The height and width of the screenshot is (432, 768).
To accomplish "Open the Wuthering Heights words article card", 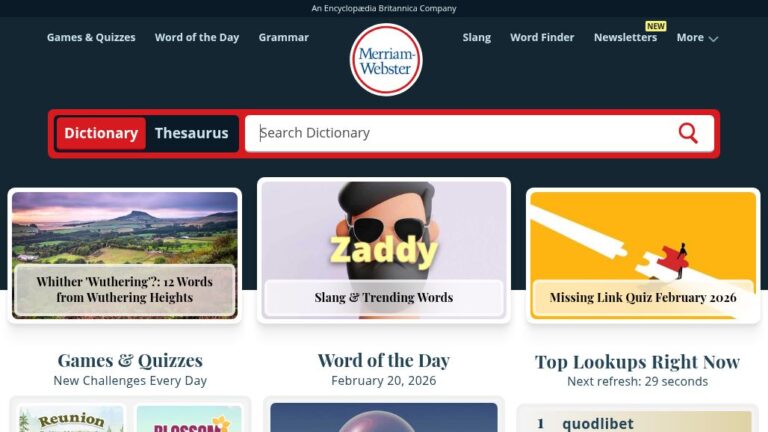I will tap(125, 255).
